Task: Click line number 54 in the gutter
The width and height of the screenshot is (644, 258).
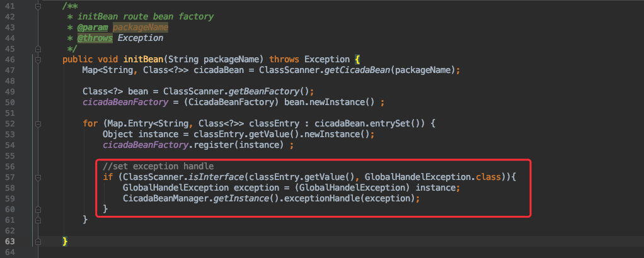Action: point(10,145)
